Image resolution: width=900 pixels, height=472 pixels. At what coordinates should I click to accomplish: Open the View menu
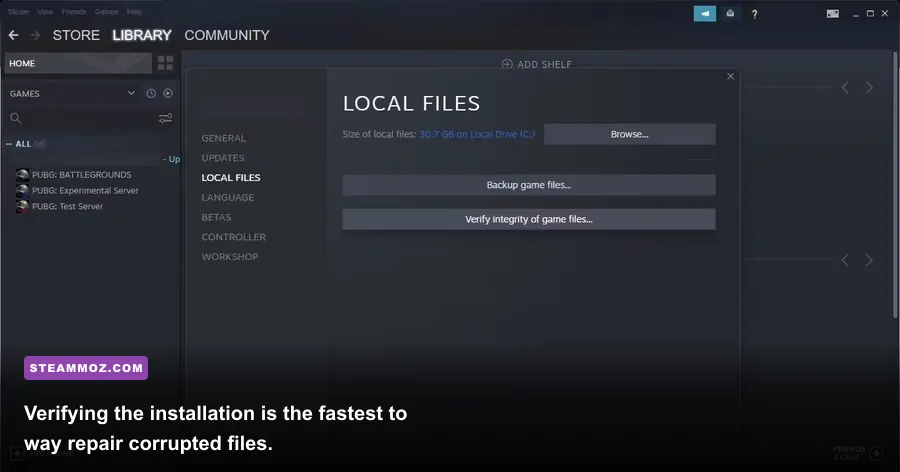45,11
